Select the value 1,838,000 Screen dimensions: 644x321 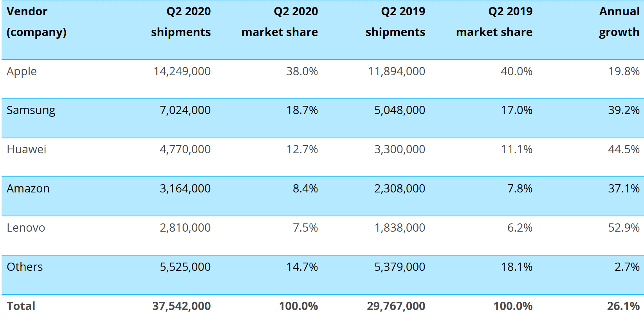point(400,228)
